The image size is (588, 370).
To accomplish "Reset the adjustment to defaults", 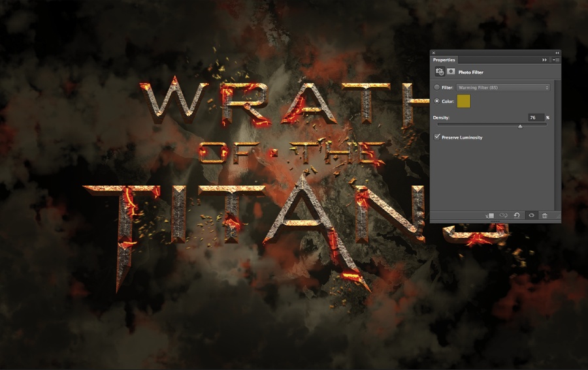I will [x=517, y=215].
